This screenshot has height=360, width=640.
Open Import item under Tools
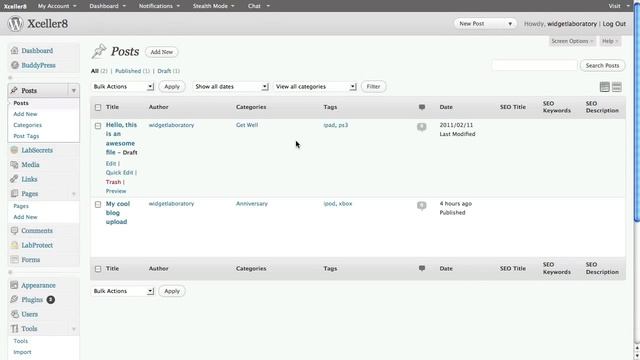click(22, 352)
